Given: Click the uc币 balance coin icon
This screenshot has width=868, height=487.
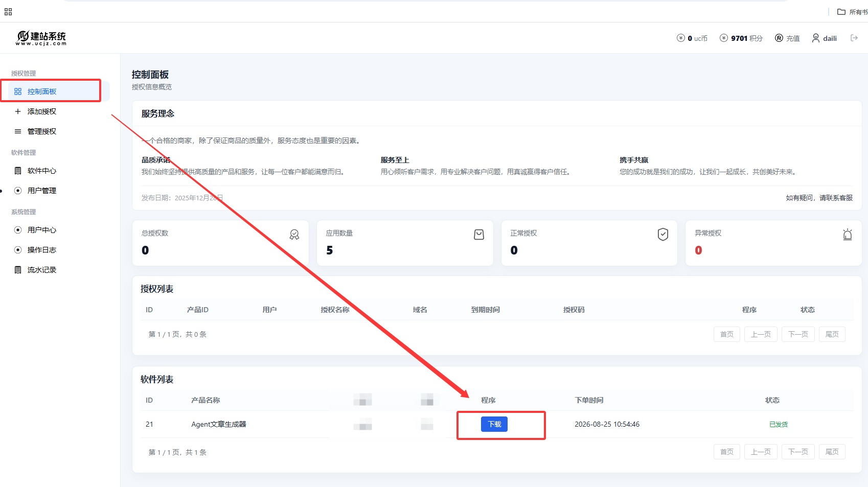Looking at the screenshot, I should click(x=681, y=38).
